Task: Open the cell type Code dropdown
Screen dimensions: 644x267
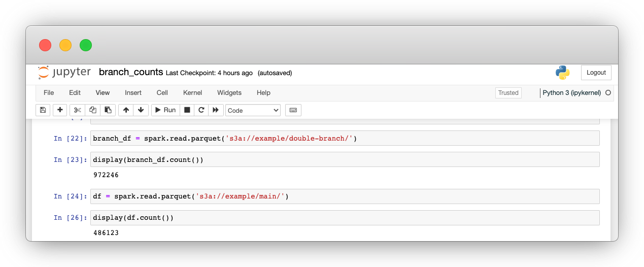Action: tap(253, 110)
